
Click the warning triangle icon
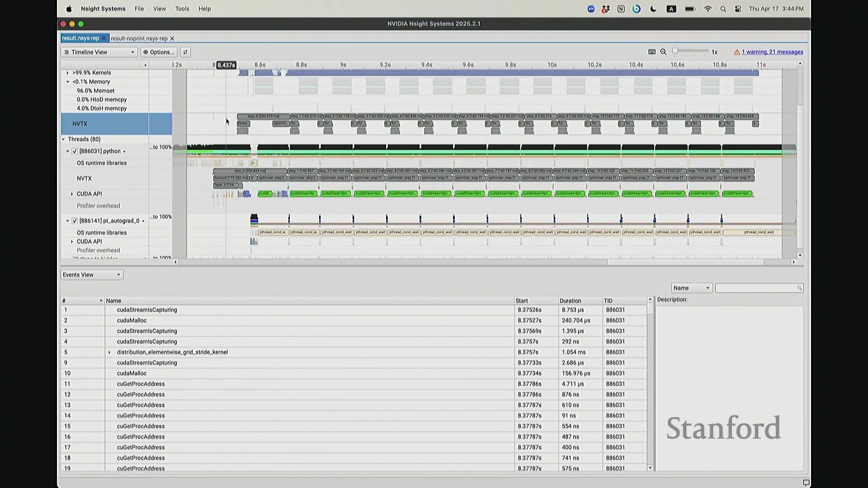(x=737, y=52)
